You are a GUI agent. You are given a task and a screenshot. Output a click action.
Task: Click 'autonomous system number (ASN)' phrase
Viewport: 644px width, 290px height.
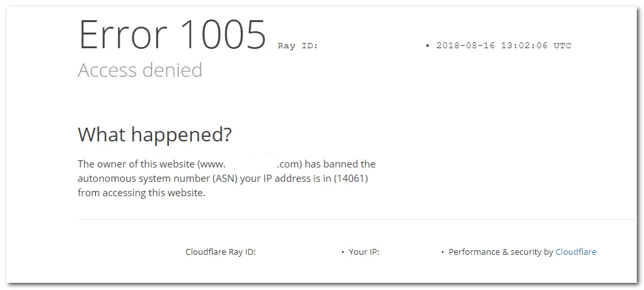[157, 178]
